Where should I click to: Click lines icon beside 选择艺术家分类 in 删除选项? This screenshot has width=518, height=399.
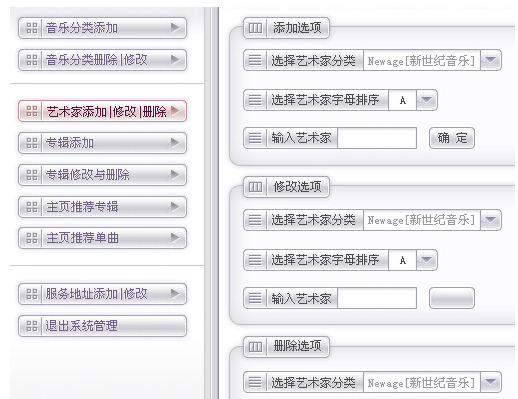[255, 382]
